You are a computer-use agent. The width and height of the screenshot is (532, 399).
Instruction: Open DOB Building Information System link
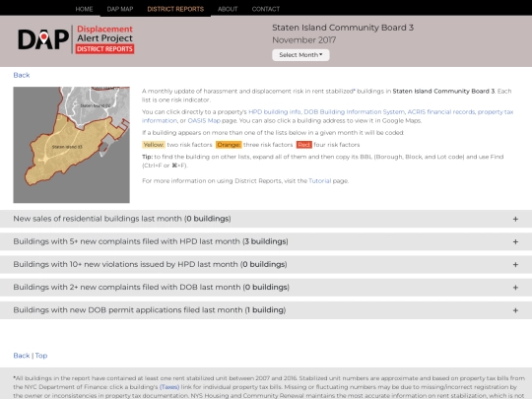tap(355, 112)
